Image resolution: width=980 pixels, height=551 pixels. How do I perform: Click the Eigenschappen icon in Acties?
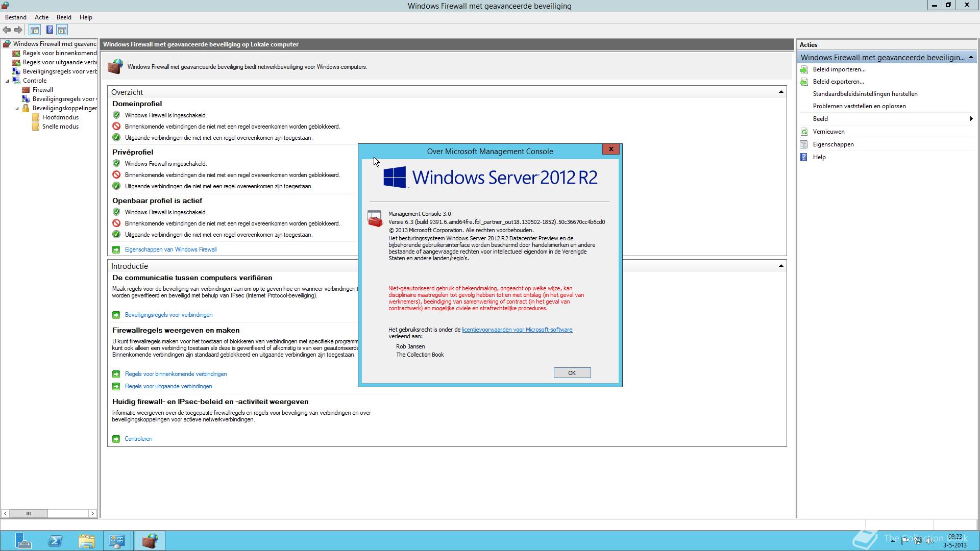point(804,144)
